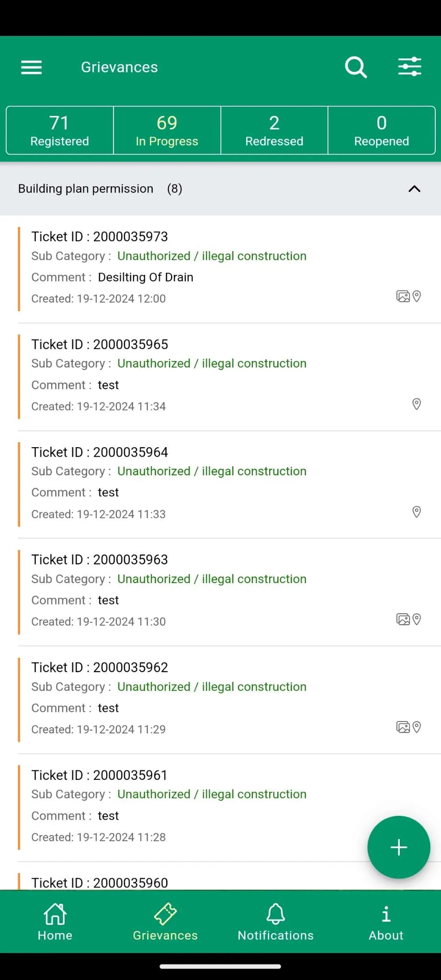Open the filter sliders icon

pos(410,67)
